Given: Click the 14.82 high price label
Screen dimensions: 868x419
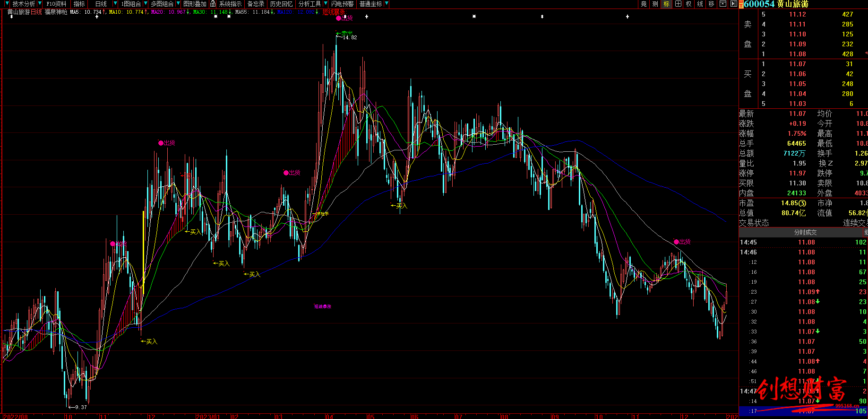Looking at the screenshot, I should click(349, 37).
